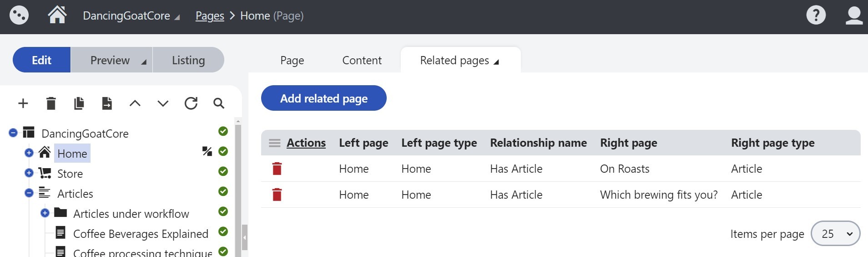Click the Right page type column header

(772, 143)
